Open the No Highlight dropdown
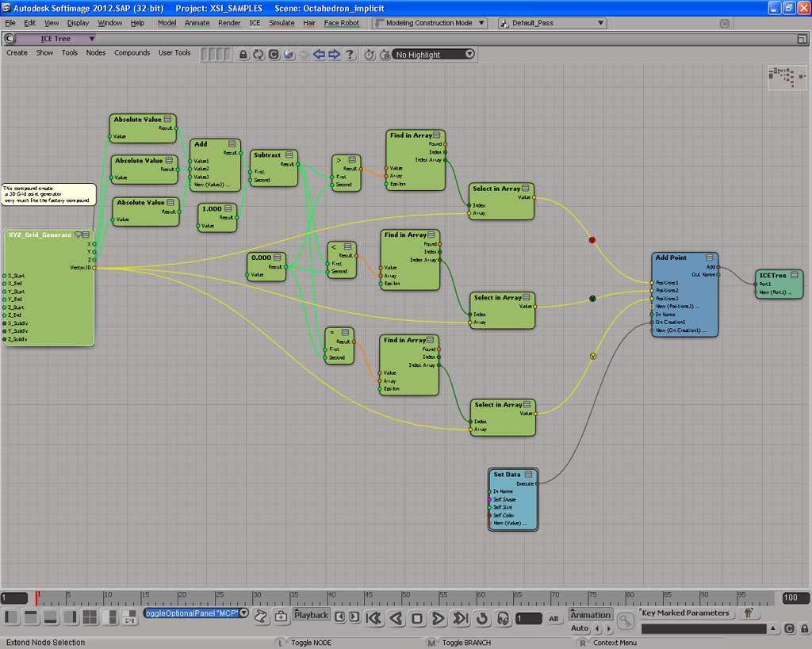 (x=433, y=55)
